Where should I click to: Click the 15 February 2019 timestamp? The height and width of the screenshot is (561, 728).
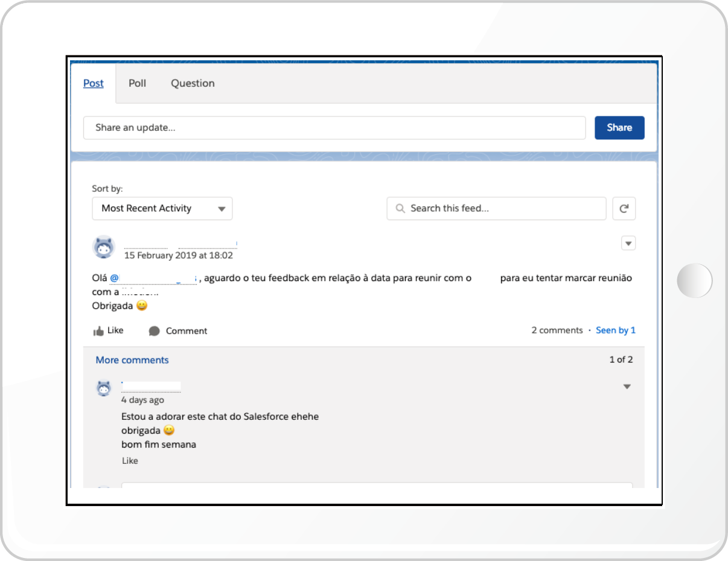(178, 256)
